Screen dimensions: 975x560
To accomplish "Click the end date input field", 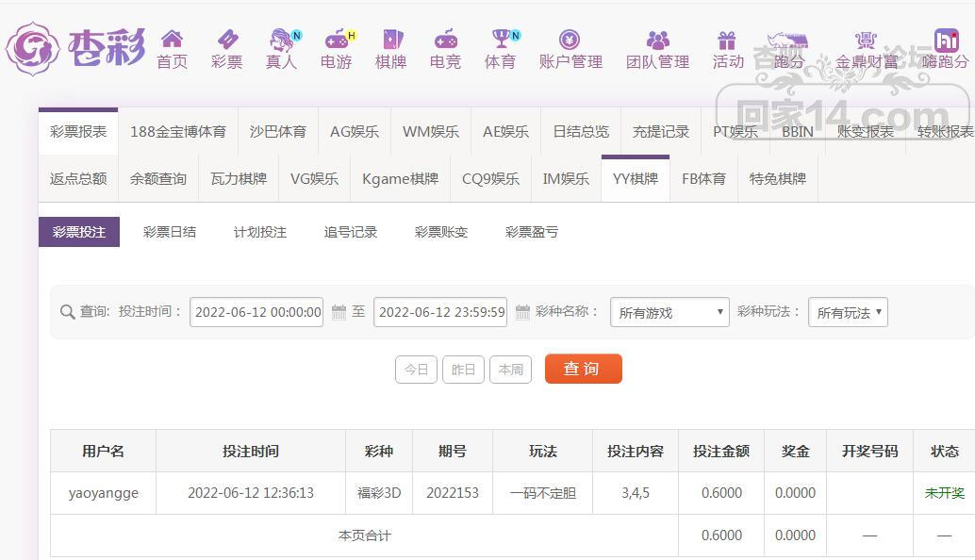I will [x=439, y=311].
